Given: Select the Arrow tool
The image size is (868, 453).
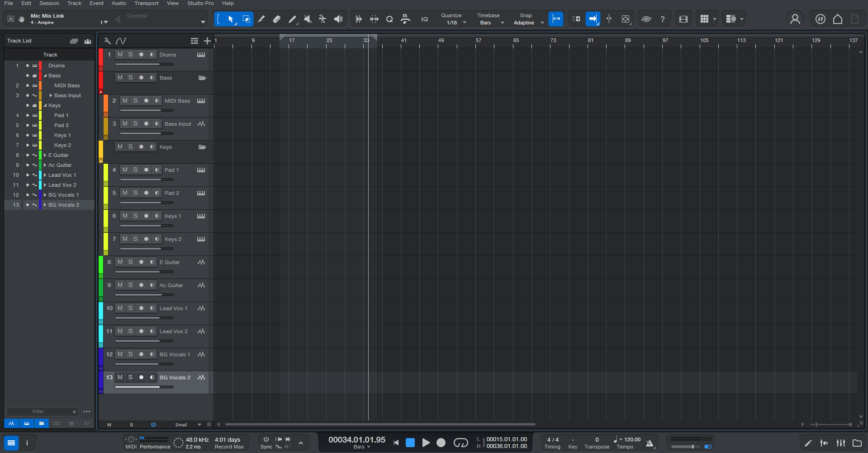Looking at the screenshot, I should click(x=231, y=19).
